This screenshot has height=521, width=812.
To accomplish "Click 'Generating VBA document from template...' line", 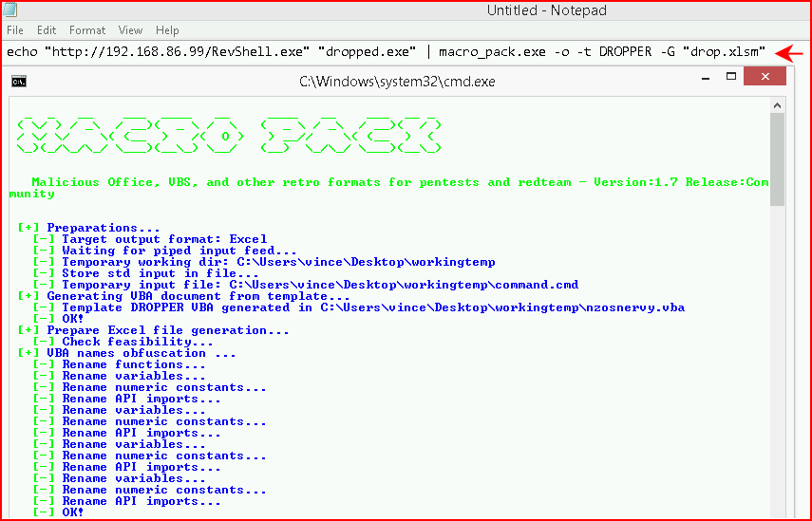I will coord(184,296).
